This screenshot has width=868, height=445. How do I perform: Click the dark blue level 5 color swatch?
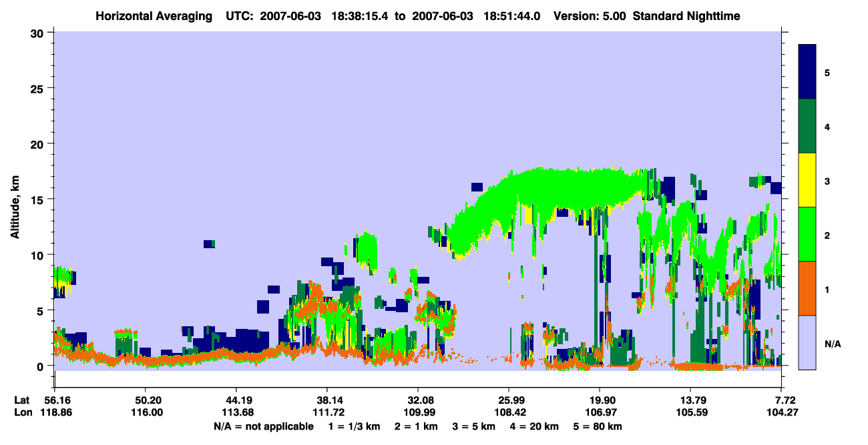click(807, 71)
